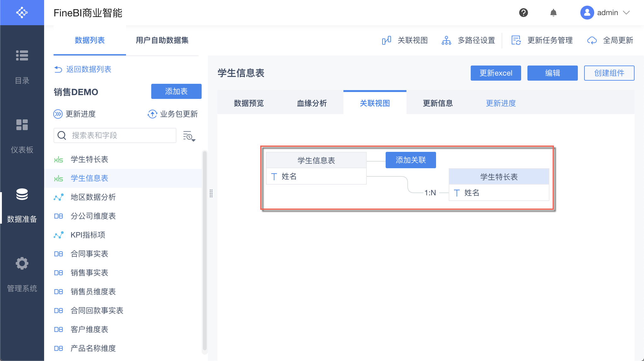Click the help question mark icon
The width and height of the screenshot is (644, 361).
[x=523, y=13]
